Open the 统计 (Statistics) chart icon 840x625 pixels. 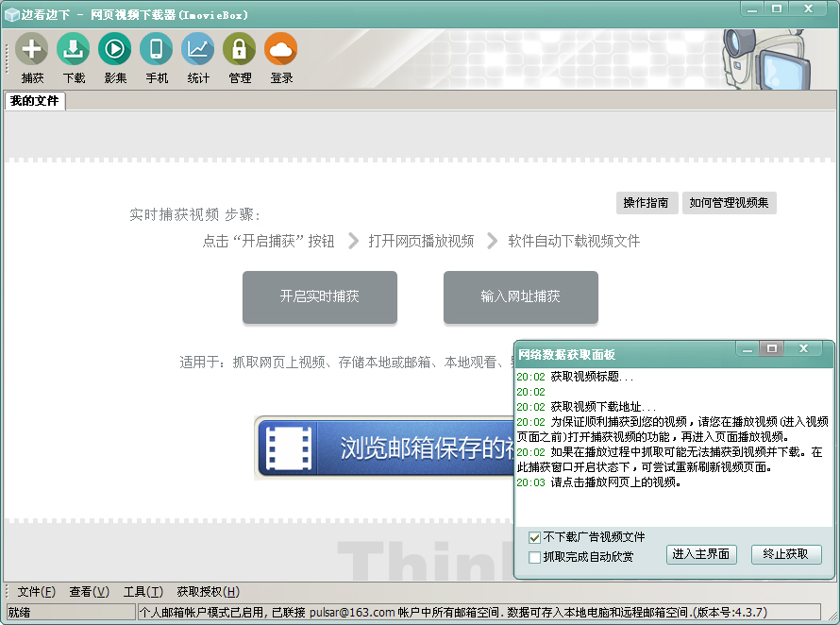[x=198, y=49]
